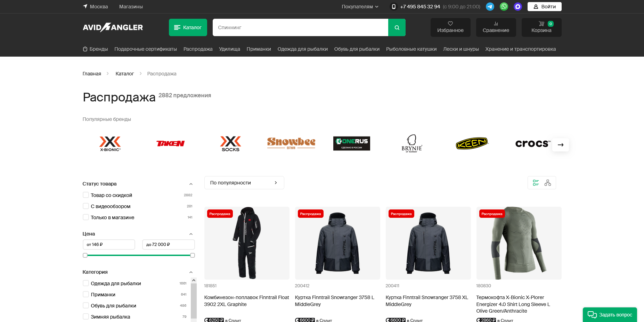The width and height of the screenshot is (644, 322).
Task: Select the Onerus brand logo
Action: (x=352, y=143)
